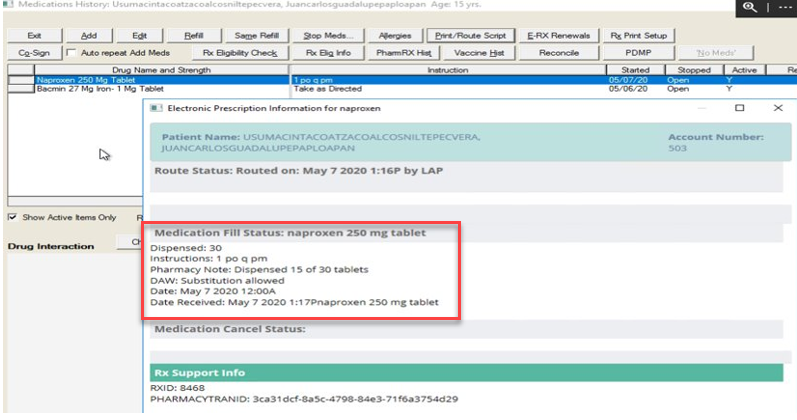Screen dimensions: 797x420
Task: Click the Rx Support Info header
Action: point(466,373)
